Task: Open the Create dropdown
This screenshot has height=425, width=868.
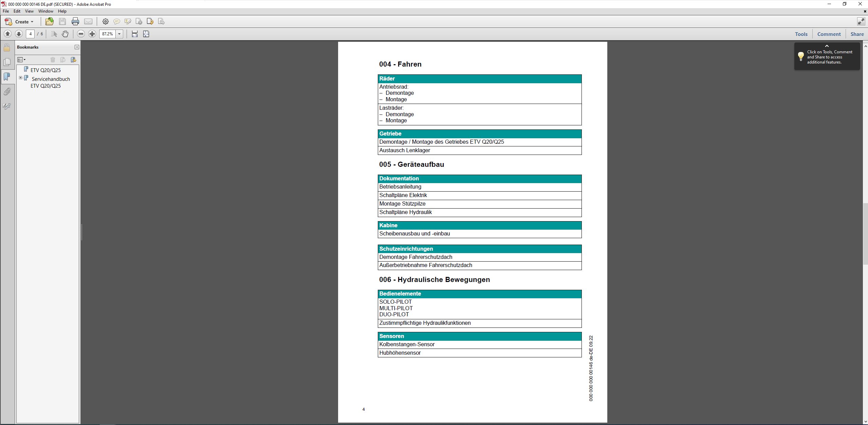Action: coord(21,21)
